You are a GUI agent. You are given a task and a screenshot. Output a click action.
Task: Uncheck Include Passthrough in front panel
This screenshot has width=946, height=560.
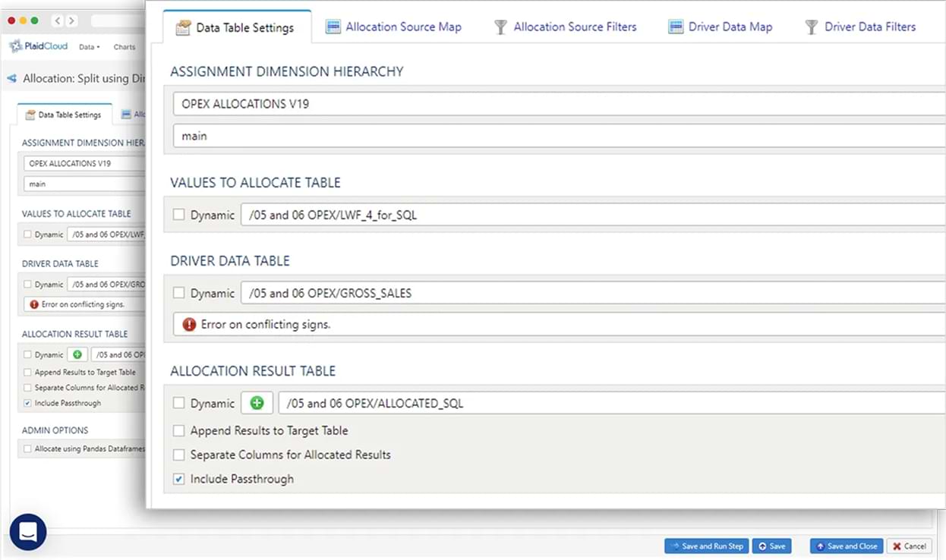coord(179,479)
